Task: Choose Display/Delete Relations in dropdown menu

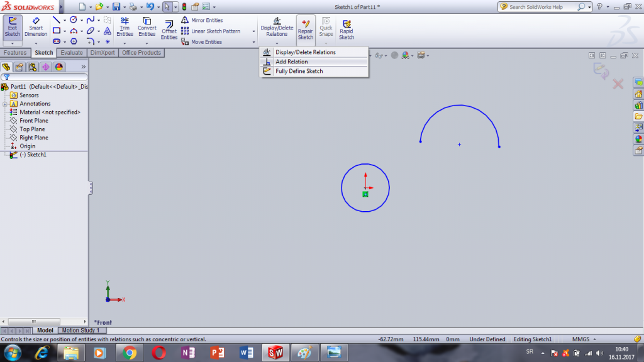Action: point(314,52)
